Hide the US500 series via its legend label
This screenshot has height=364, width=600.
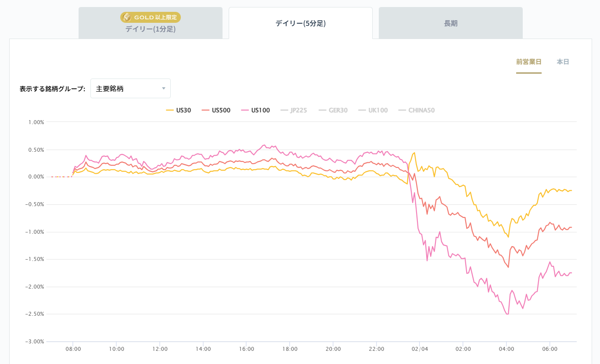coord(221,111)
